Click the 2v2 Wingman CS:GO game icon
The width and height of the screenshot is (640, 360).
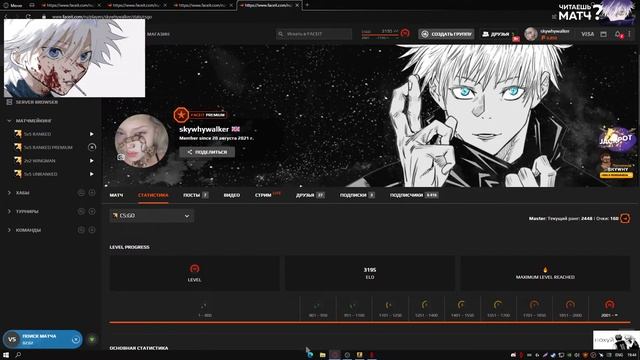coord(18,161)
